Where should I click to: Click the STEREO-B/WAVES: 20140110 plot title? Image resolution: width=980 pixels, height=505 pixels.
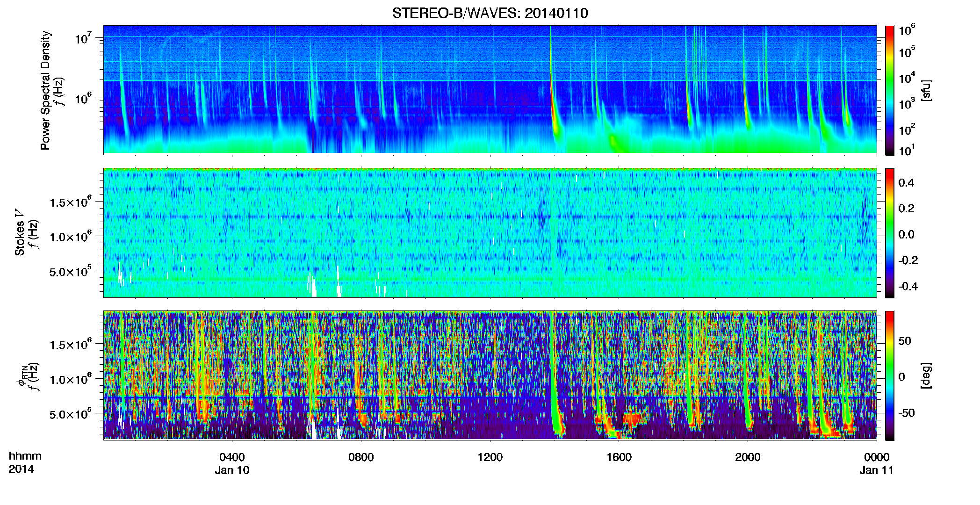tap(490, 13)
